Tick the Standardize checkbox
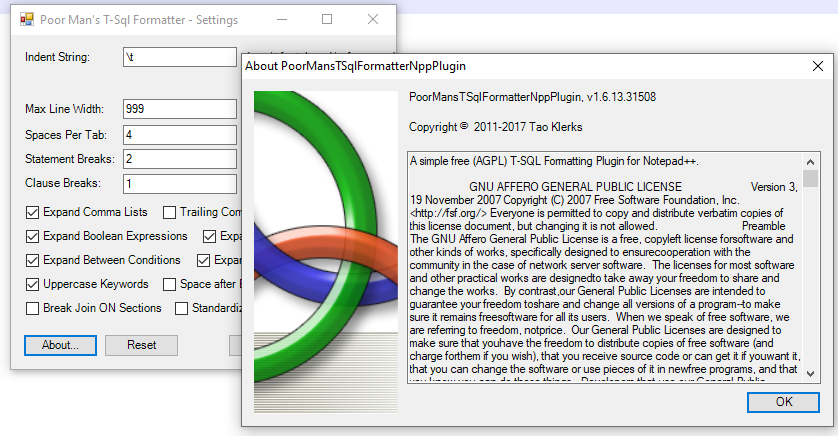838x436 pixels. [x=182, y=308]
